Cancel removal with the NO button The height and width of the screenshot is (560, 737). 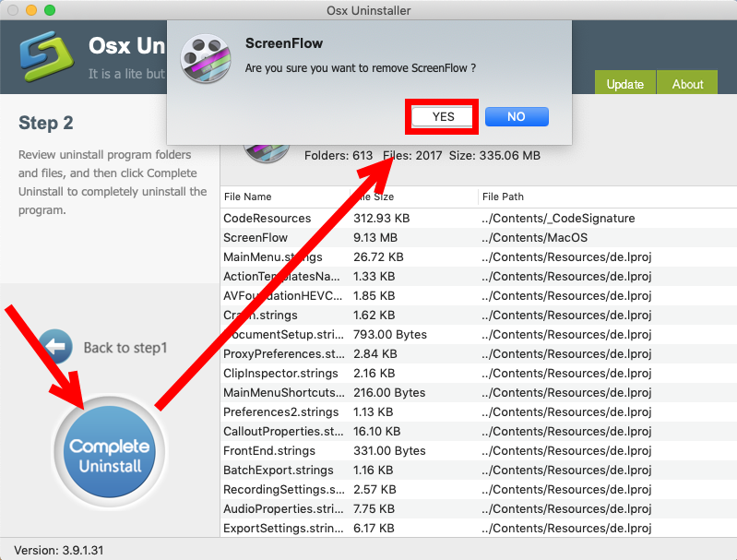tap(517, 116)
